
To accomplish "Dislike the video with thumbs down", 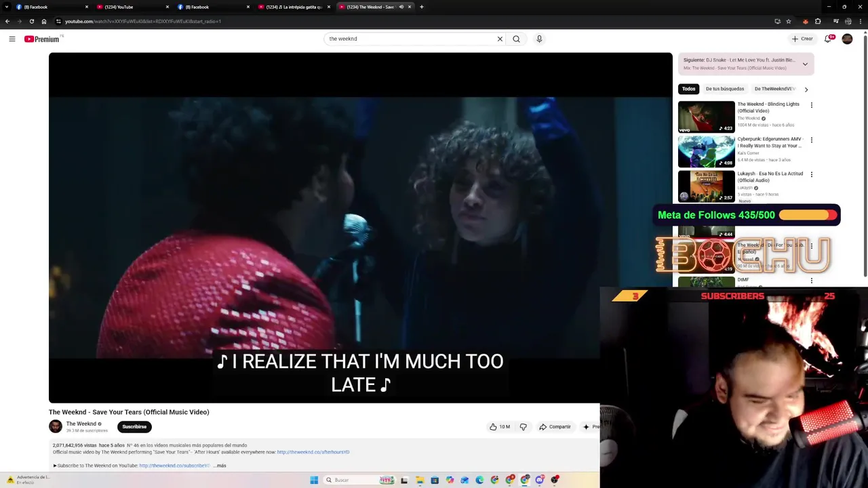I will click(523, 427).
